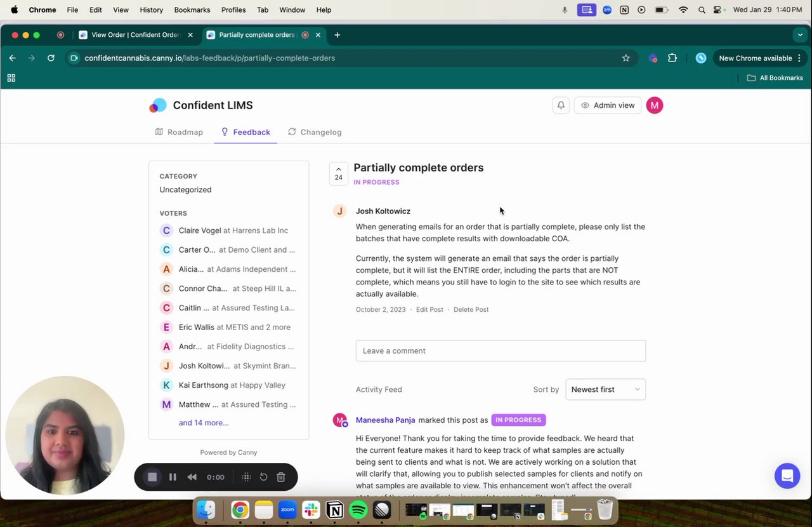The image size is (812, 527).
Task: Pause the screen recording
Action: point(173,477)
